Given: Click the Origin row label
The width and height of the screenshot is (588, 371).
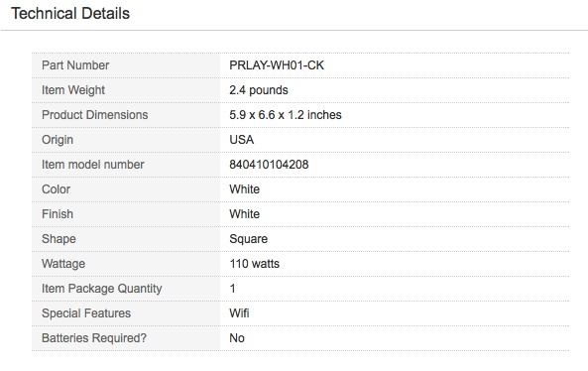Looking at the screenshot, I should click(58, 140).
